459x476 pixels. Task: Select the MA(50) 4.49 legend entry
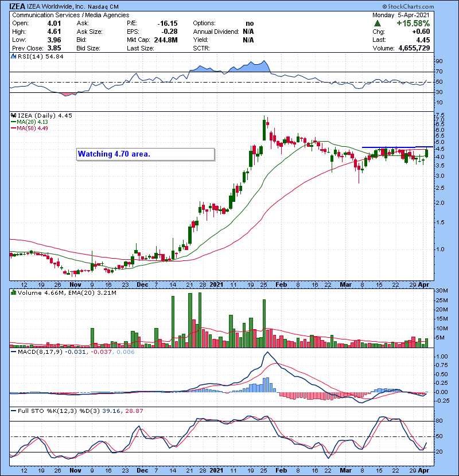tap(29, 128)
